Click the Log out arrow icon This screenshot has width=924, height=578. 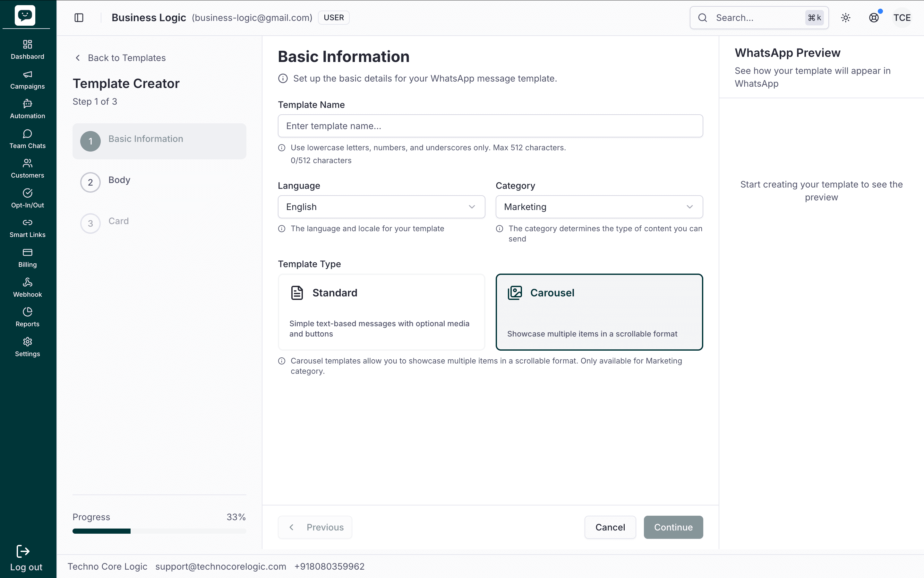[x=23, y=551]
